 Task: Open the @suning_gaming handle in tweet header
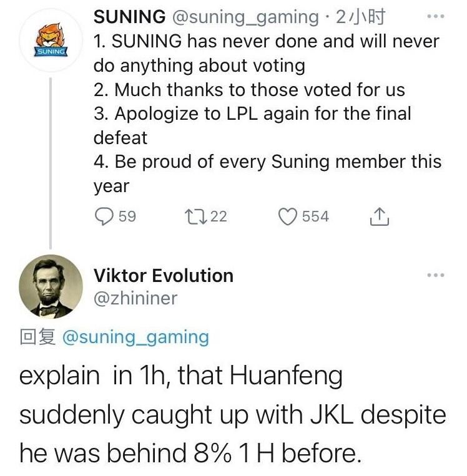click(245, 17)
